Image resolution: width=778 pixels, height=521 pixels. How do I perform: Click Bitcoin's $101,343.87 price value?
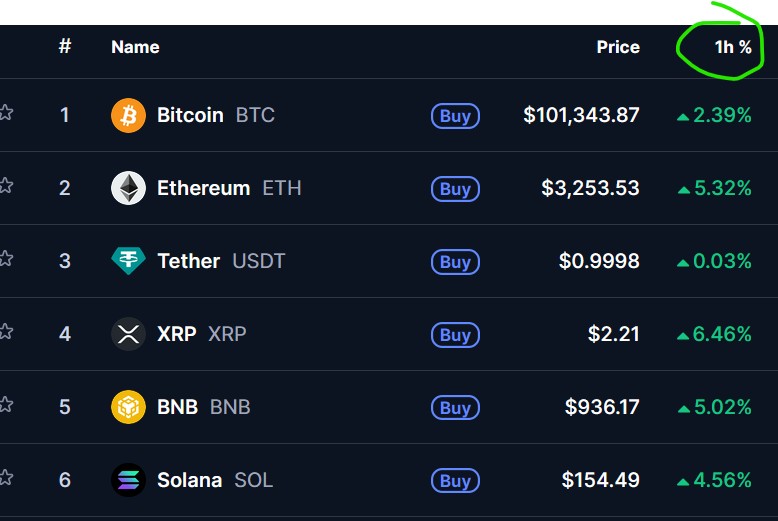tap(581, 115)
